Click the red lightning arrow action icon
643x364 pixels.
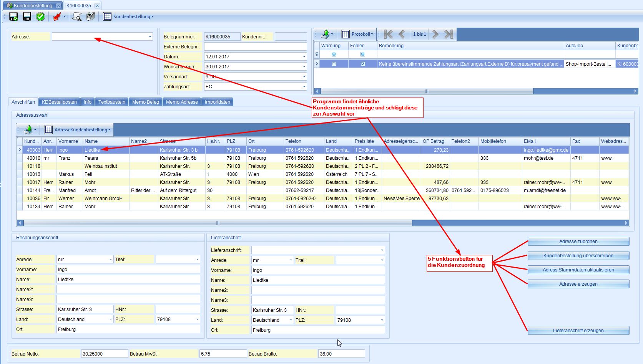click(57, 17)
